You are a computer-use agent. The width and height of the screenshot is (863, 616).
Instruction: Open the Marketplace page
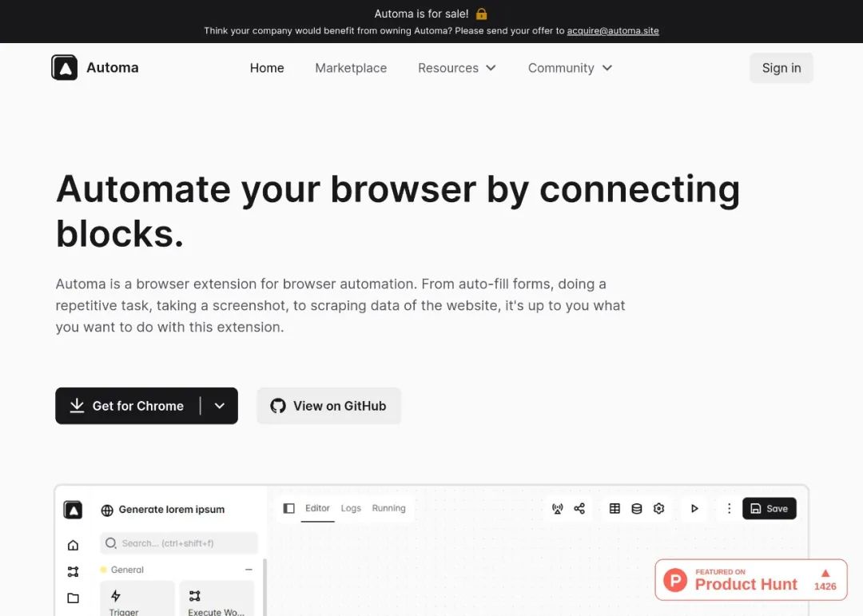coord(351,68)
